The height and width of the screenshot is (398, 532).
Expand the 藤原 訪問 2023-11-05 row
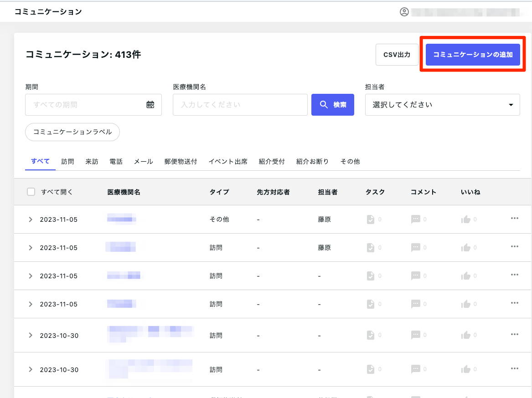31,248
